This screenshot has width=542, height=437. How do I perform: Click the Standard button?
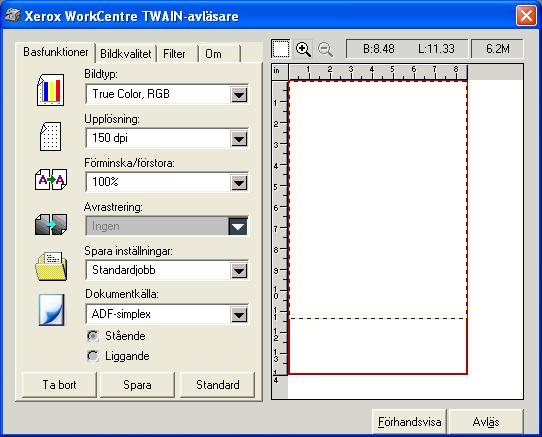[217, 385]
